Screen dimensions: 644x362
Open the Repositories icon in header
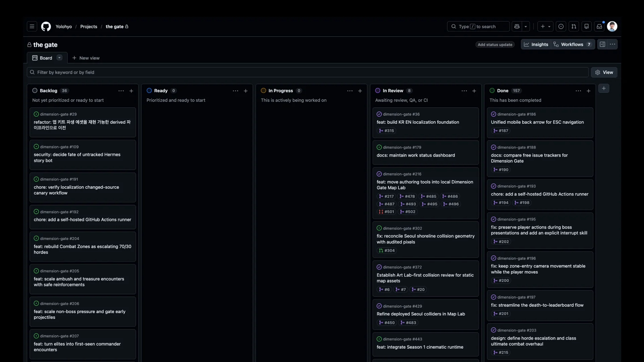[x=586, y=26]
